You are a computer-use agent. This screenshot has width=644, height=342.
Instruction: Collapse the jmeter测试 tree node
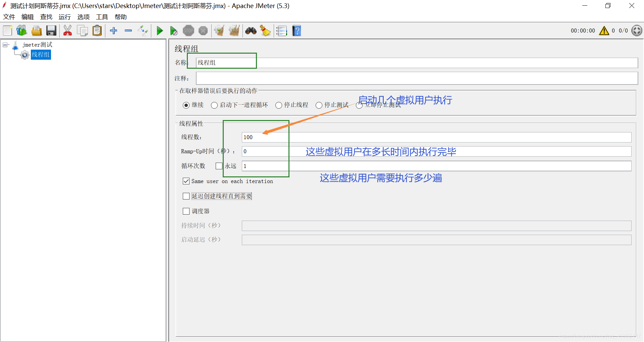tap(5, 45)
